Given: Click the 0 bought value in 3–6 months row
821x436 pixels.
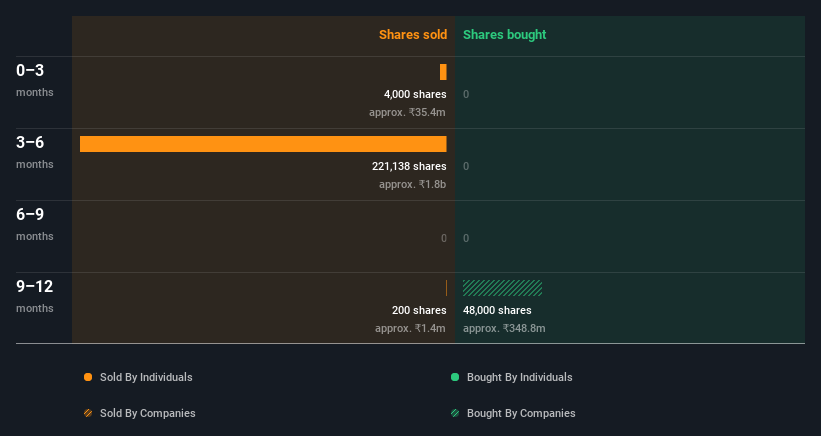Looking at the screenshot, I should (x=466, y=166).
